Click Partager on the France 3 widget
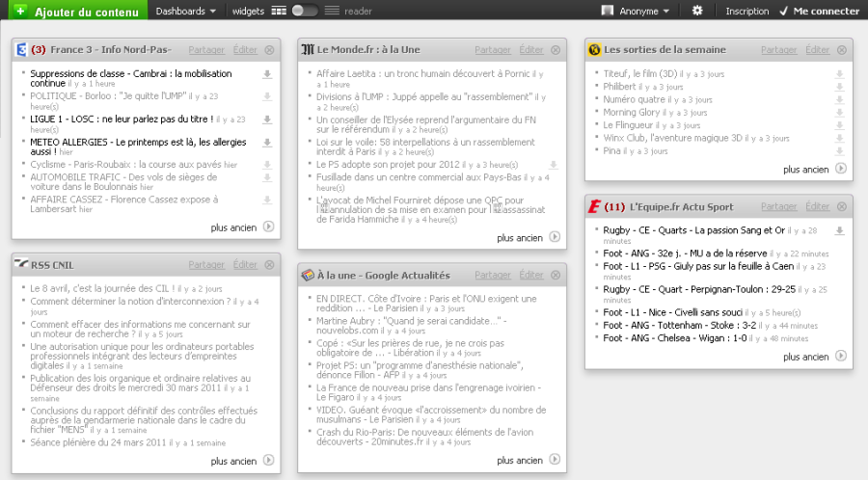Screen dimensions: 868x480 [x=206, y=50]
